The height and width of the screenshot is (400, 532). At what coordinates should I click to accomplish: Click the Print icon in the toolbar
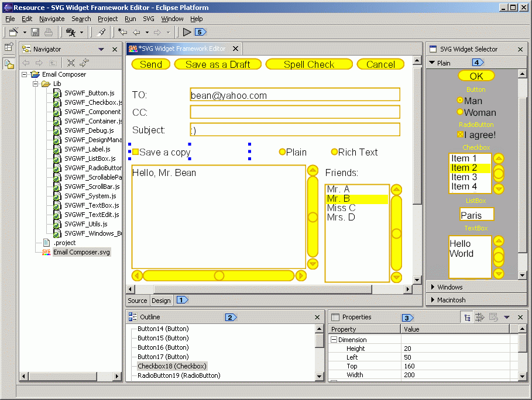[x=49, y=32]
